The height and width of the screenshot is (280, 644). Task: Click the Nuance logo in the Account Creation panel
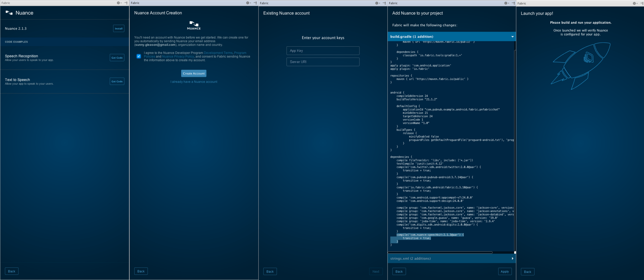pyautogui.click(x=194, y=25)
